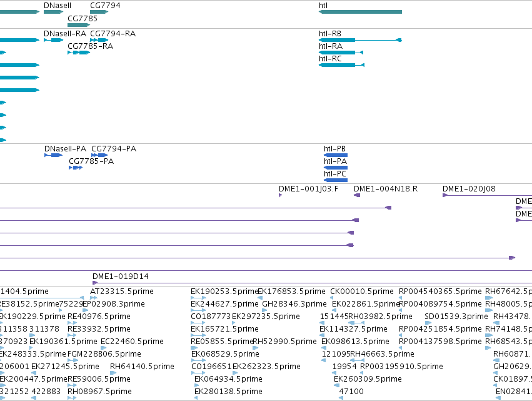Click the DME1-001J03.F marker
The image size is (532, 401).
pyautogui.click(x=280, y=195)
